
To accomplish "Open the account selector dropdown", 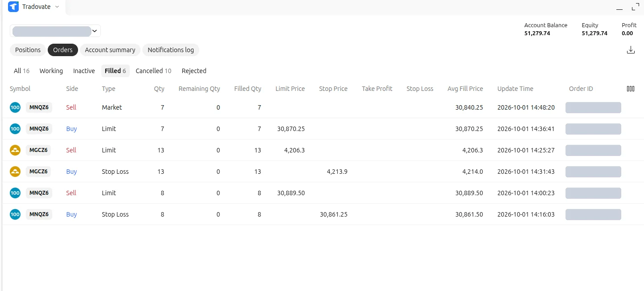I will [x=55, y=31].
